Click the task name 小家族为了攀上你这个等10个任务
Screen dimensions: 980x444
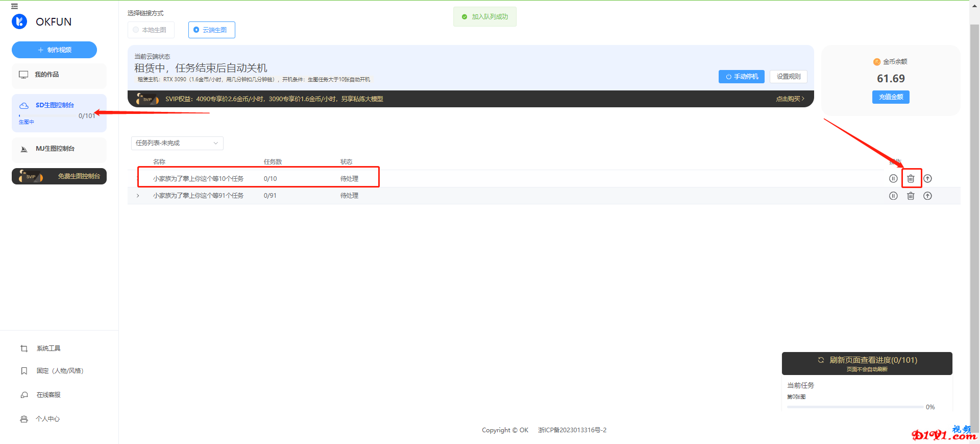[198, 179]
